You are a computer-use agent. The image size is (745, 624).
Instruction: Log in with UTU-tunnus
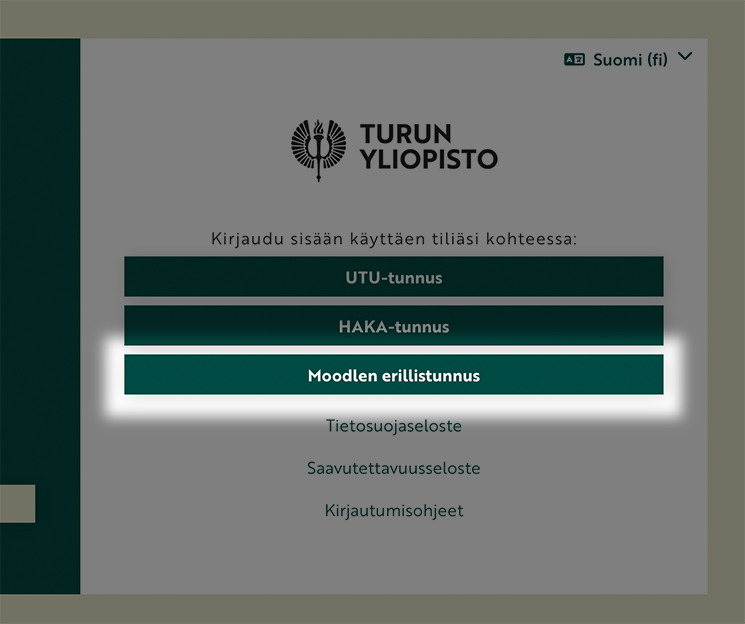[x=393, y=277]
